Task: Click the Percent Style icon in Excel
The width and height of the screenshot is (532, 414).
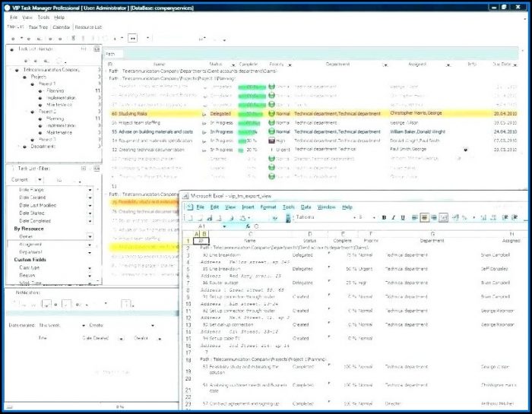Action: 464,218
